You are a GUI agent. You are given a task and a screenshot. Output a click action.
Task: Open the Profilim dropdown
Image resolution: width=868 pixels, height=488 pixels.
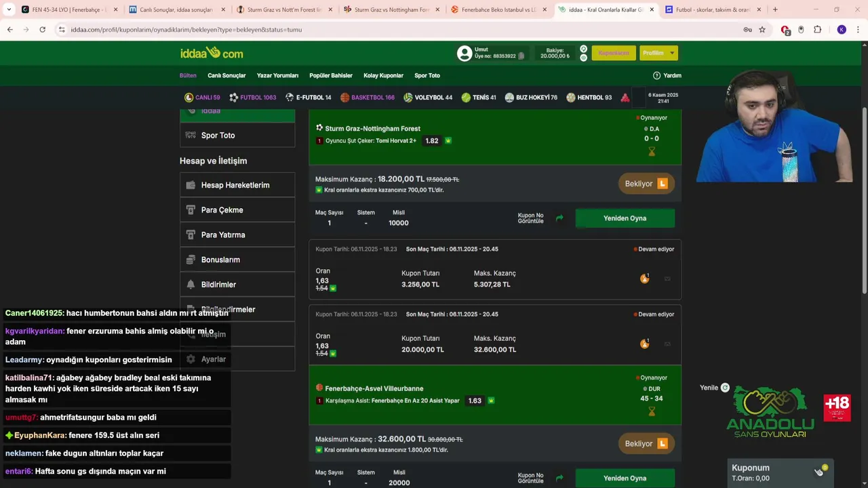[x=658, y=53]
